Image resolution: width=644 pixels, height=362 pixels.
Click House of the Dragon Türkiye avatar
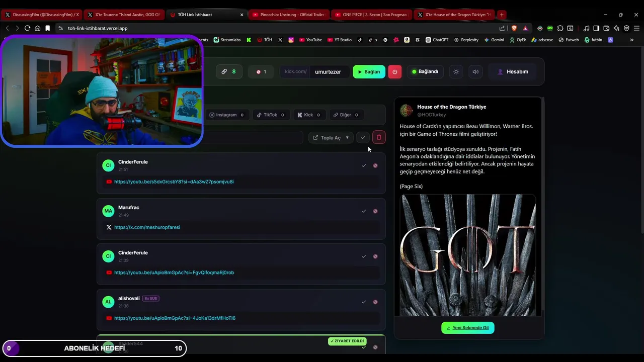point(407,111)
